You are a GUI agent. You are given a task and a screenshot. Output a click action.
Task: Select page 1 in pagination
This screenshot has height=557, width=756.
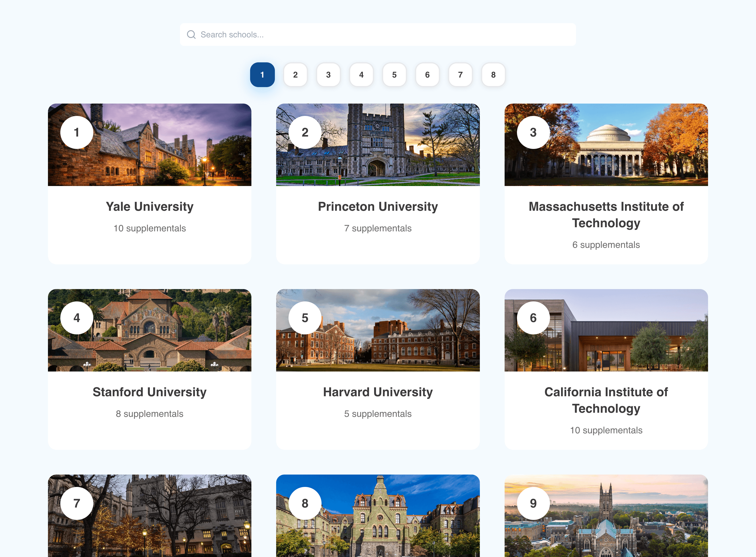pos(262,74)
